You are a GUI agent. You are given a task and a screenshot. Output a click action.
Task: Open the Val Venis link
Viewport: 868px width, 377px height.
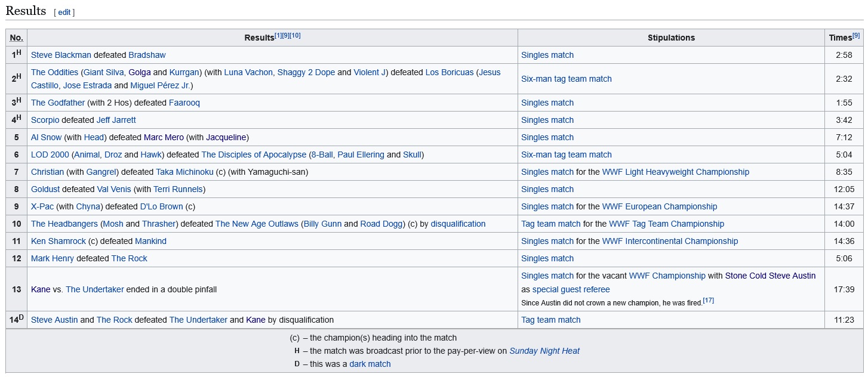pyautogui.click(x=113, y=189)
